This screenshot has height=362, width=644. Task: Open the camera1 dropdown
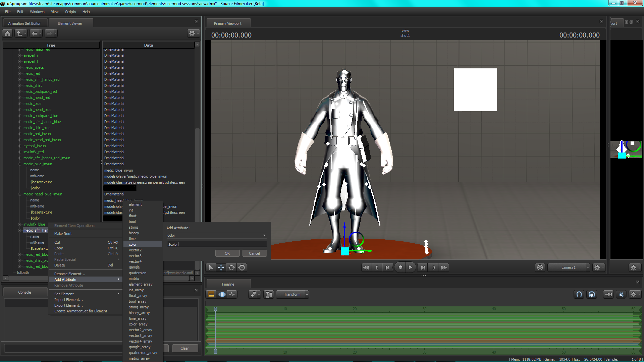pyautogui.click(x=569, y=267)
